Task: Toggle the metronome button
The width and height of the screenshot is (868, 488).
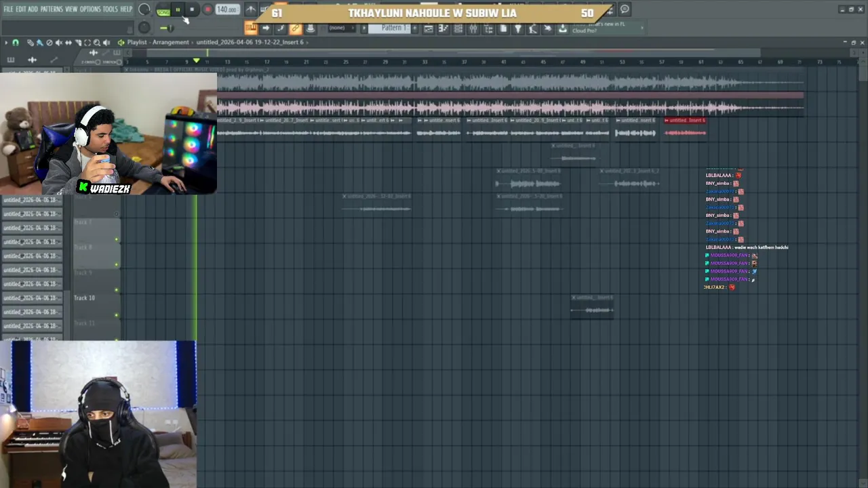Action: 251,9
